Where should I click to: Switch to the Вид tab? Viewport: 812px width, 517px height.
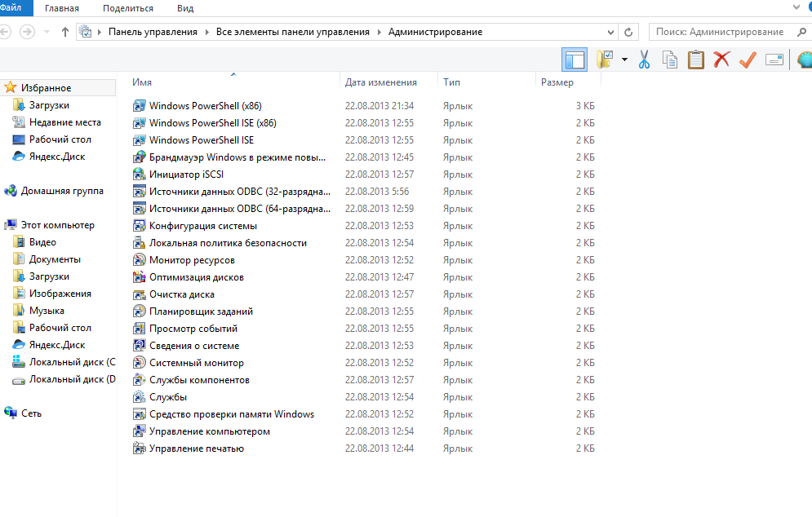(185, 8)
